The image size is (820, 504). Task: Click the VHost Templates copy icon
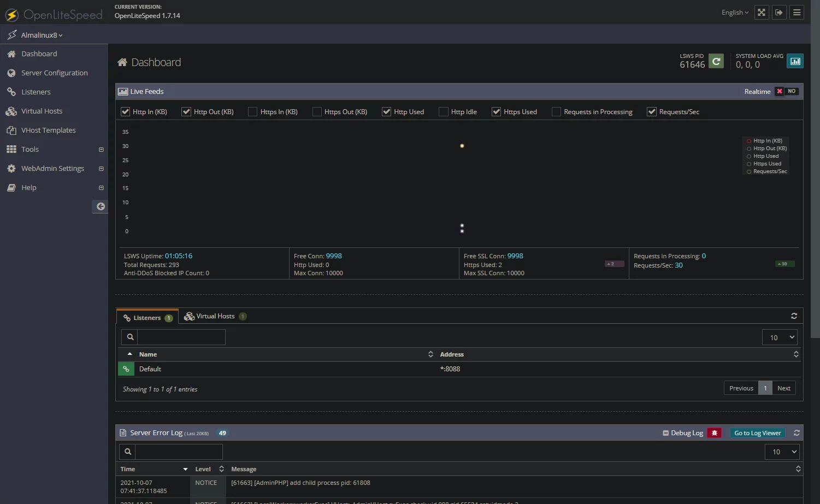11,131
